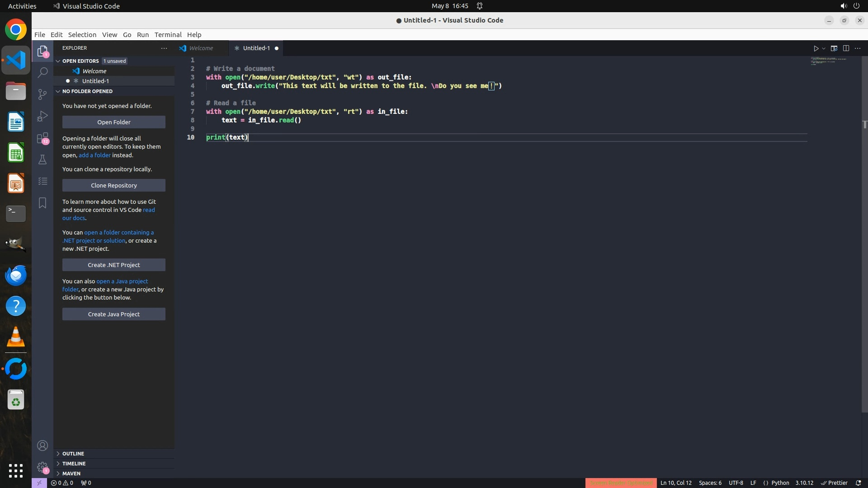Click the Split Editor Right icon
This screenshot has width=868, height=488.
click(846, 48)
